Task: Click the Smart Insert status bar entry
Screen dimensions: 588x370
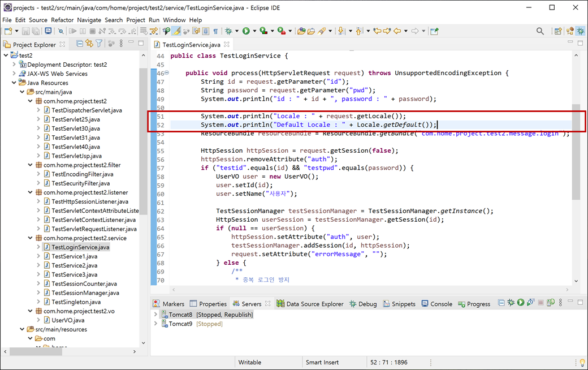Action: click(322, 363)
